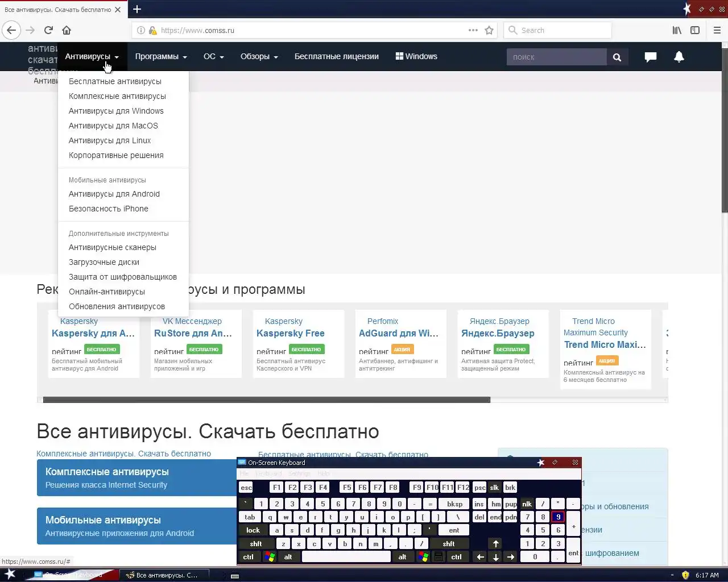
Task: Reload the page with the refresh icon
Action: point(48,30)
